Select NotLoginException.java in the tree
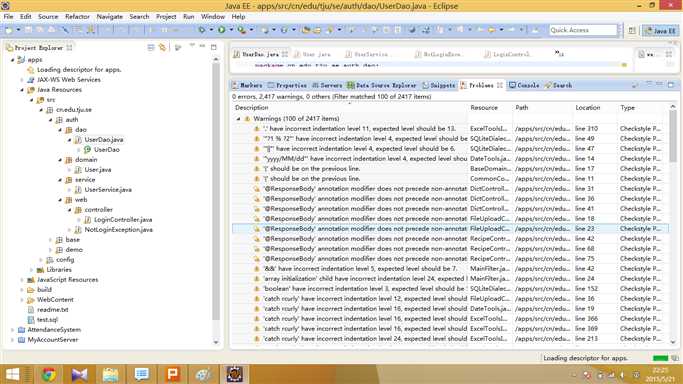Image resolution: width=683 pixels, height=384 pixels. [x=118, y=230]
